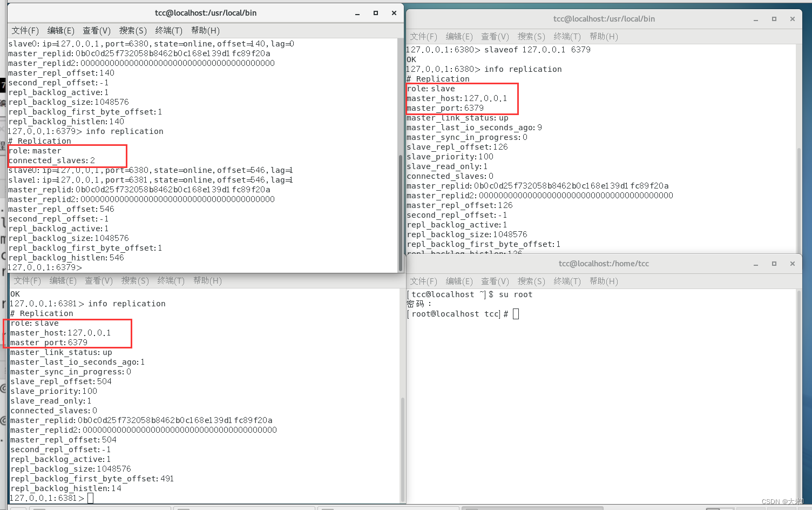The height and width of the screenshot is (510, 812).
Task: Click slave_repl_offset:126 line
Action: coord(457,147)
